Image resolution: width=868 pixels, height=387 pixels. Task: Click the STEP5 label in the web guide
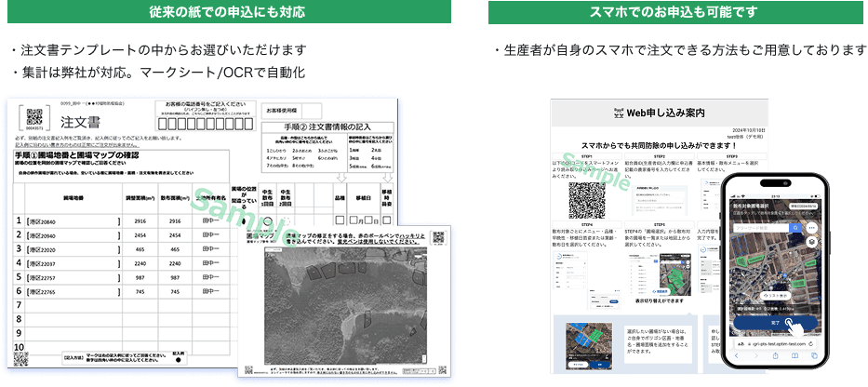point(659,225)
